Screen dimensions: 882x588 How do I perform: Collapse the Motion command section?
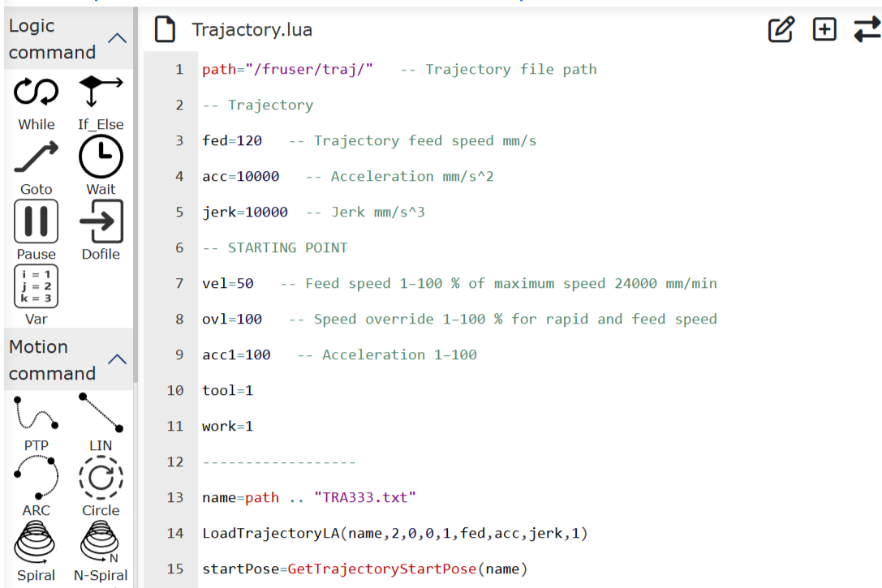tap(118, 359)
